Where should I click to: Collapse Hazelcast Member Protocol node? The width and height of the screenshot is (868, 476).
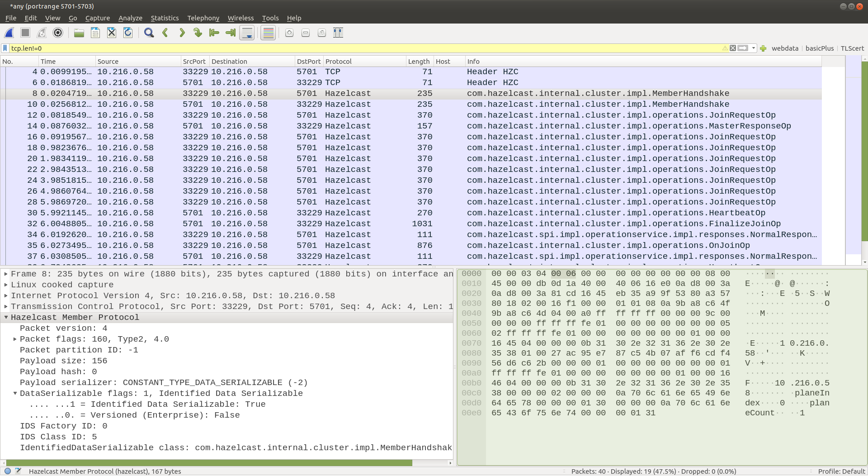[6, 318]
